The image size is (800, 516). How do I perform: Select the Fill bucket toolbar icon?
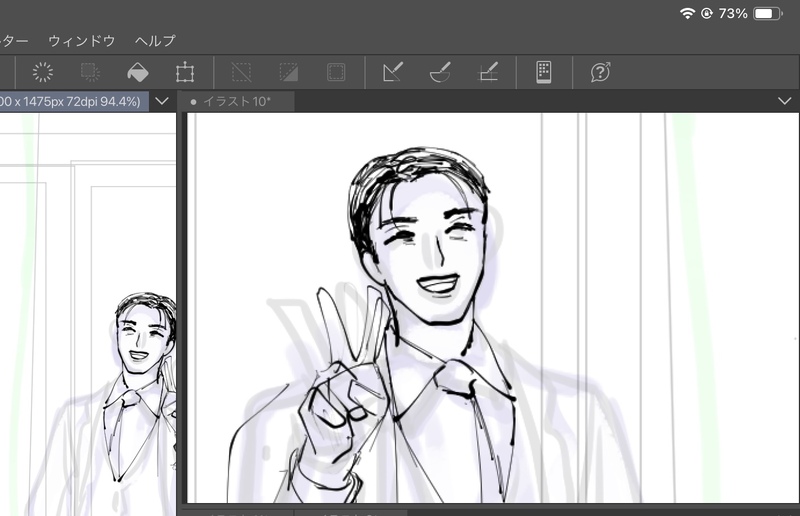[x=138, y=72]
